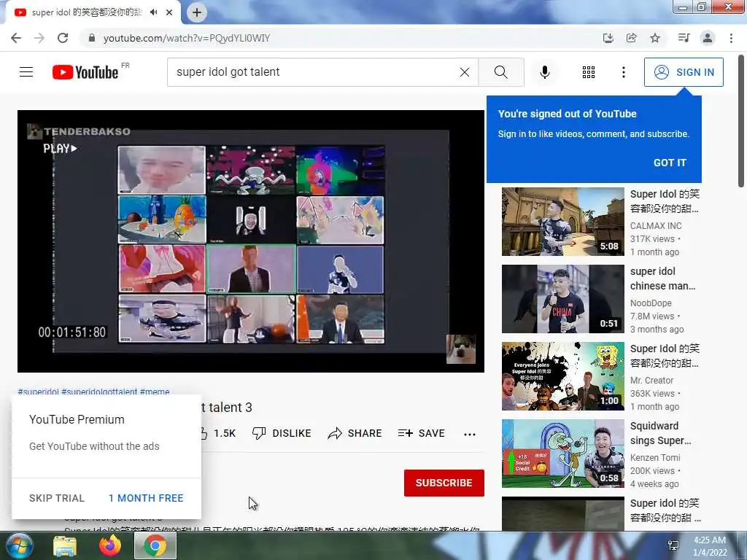Open NoobDope 0:51 video thumbnail

tap(562, 298)
